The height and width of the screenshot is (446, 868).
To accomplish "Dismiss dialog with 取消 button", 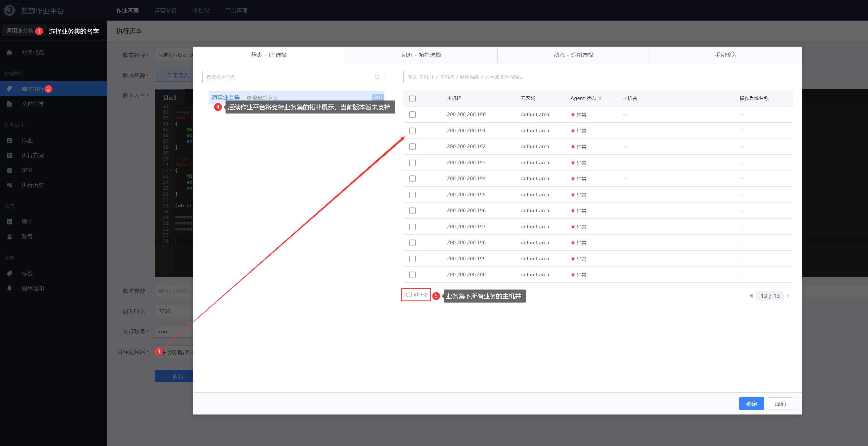I will click(780, 404).
